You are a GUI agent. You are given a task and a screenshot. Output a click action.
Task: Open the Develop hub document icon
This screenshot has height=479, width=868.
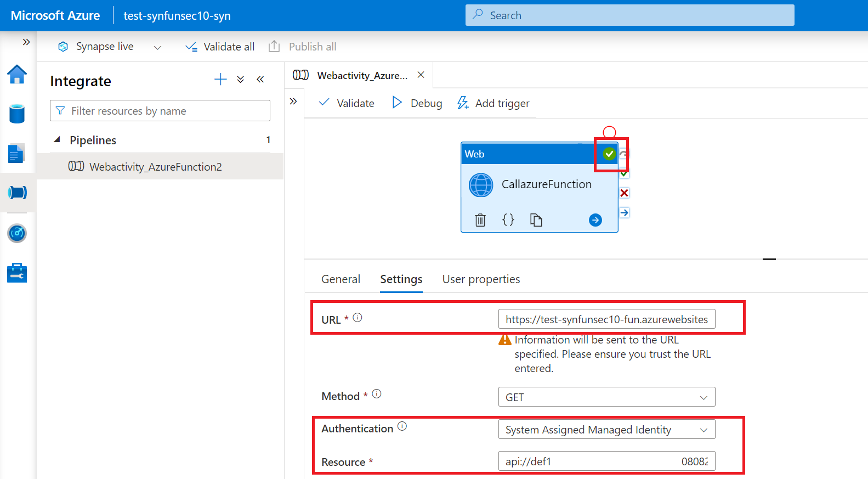point(17,154)
